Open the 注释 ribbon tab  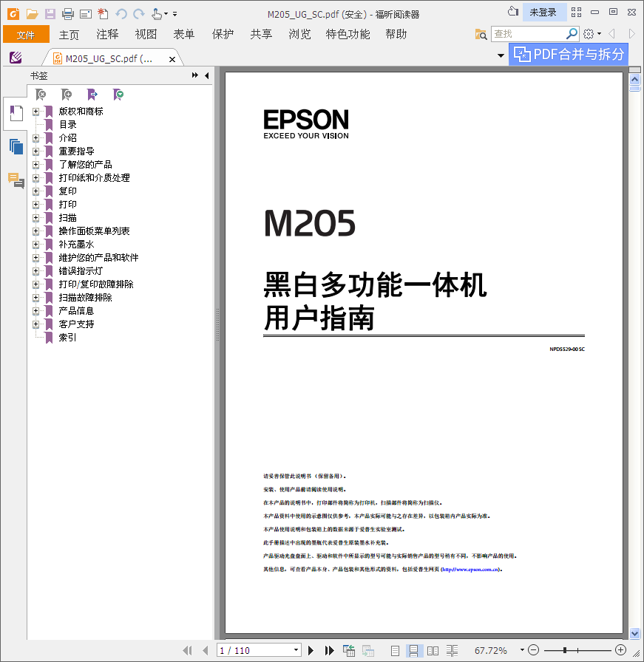107,34
